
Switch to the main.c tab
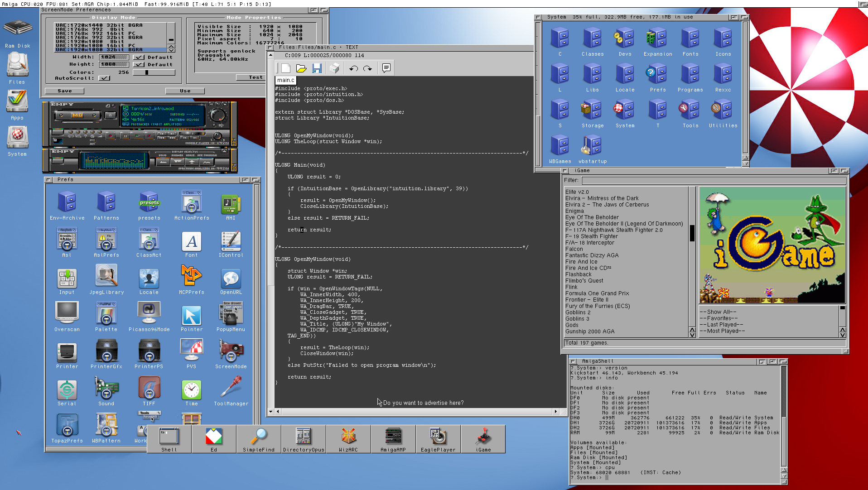(x=286, y=80)
